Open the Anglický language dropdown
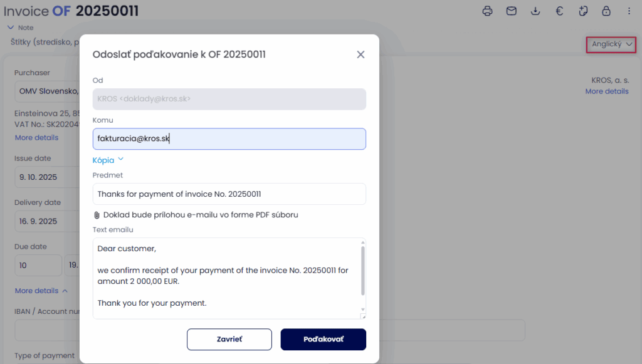 tap(611, 44)
